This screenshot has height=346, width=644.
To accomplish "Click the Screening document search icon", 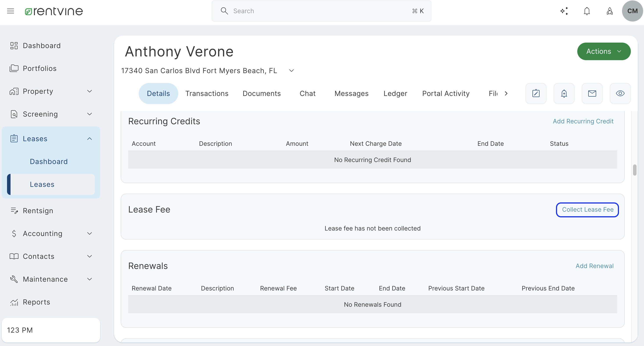I will (14, 114).
